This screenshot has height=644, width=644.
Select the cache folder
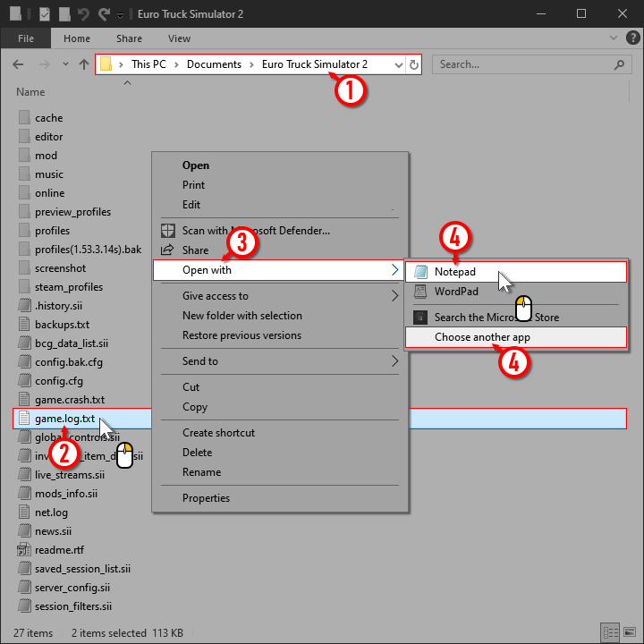49,118
